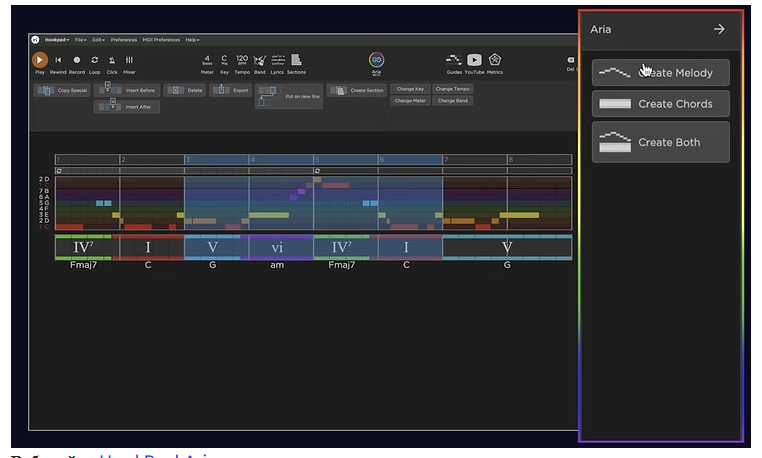Click the YouTube icon in toolbar
The height and width of the screenshot is (458, 762).
pos(474,60)
